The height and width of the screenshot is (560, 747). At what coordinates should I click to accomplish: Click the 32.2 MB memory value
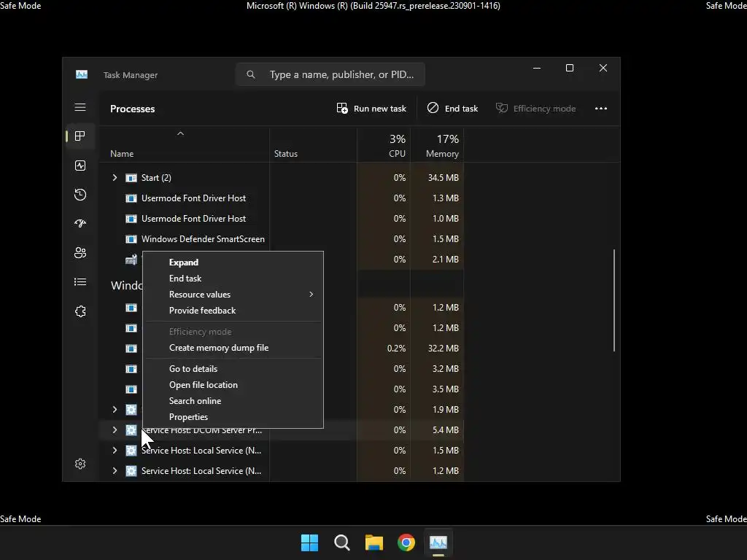click(443, 348)
